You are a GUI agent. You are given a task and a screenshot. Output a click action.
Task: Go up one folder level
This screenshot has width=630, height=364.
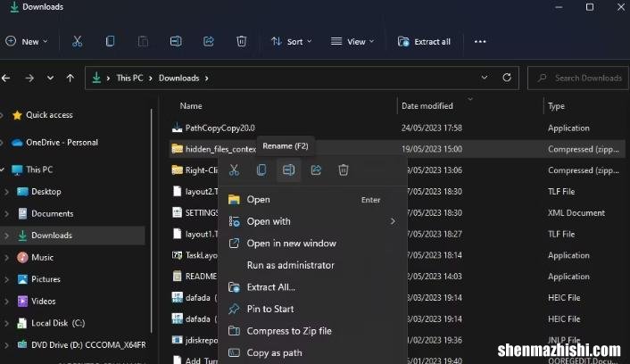[70, 78]
